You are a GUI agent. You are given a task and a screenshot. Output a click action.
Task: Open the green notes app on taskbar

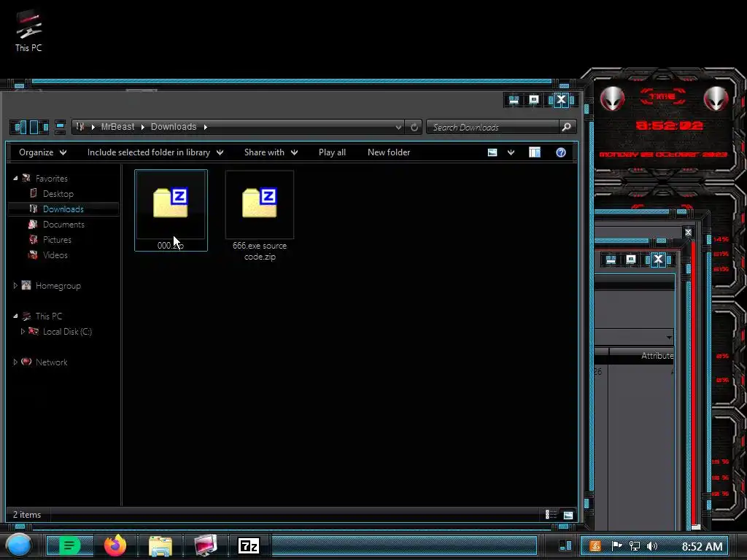pos(69,545)
